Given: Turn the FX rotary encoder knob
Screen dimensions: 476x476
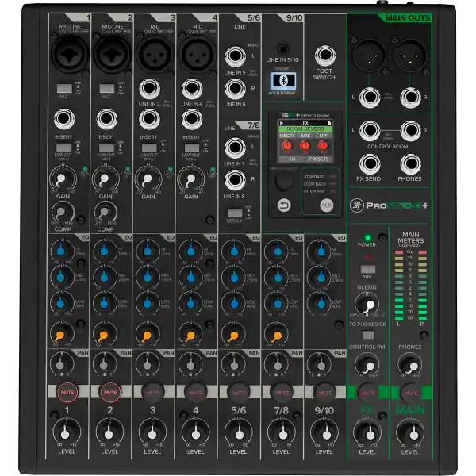Looking at the screenshot, I should click(284, 181).
